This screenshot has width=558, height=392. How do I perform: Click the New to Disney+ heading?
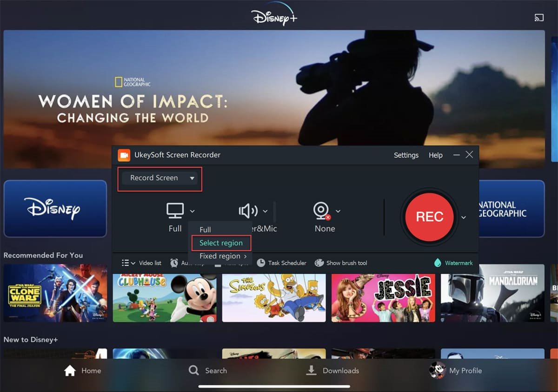[x=31, y=339]
